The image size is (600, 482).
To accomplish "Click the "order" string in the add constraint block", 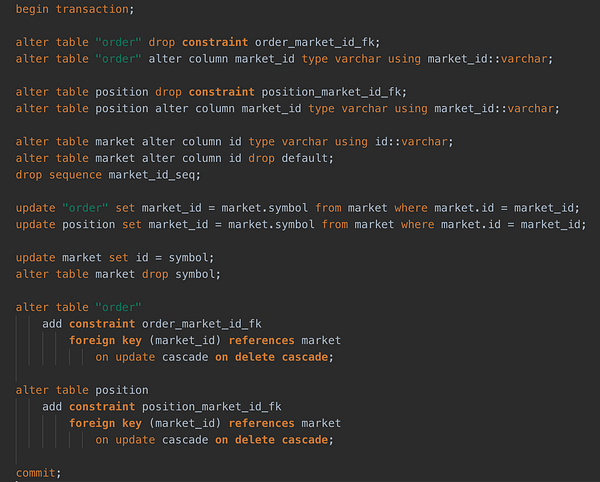I will click(118, 308).
